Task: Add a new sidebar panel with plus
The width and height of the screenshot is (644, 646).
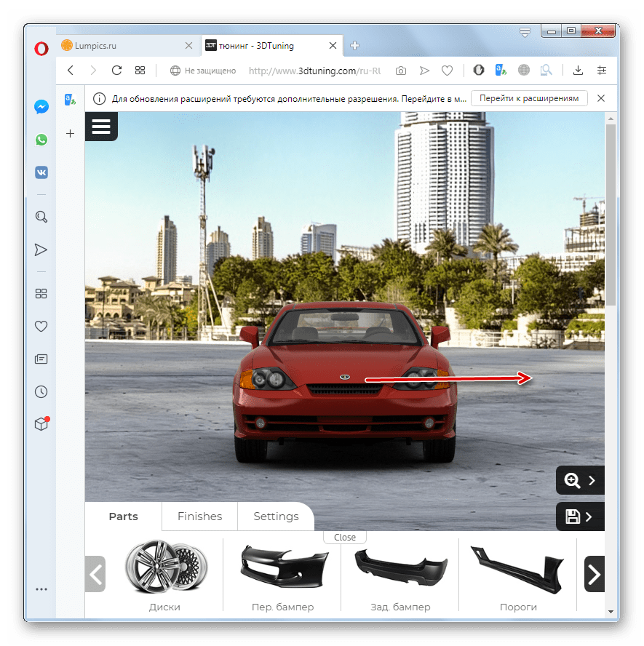Action: pyautogui.click(x=71, y=133)
